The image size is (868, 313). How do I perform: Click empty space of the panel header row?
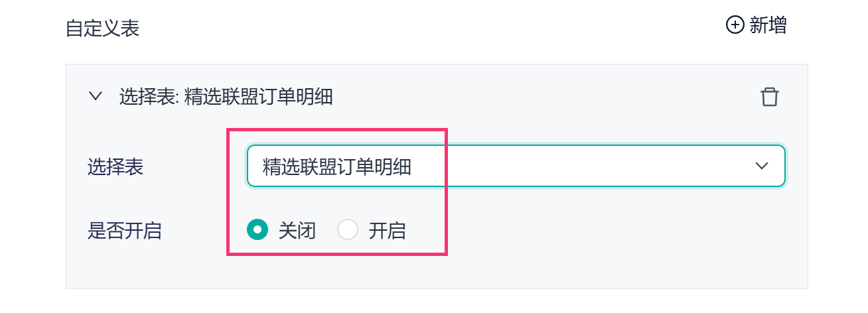[x=544, y=97]
